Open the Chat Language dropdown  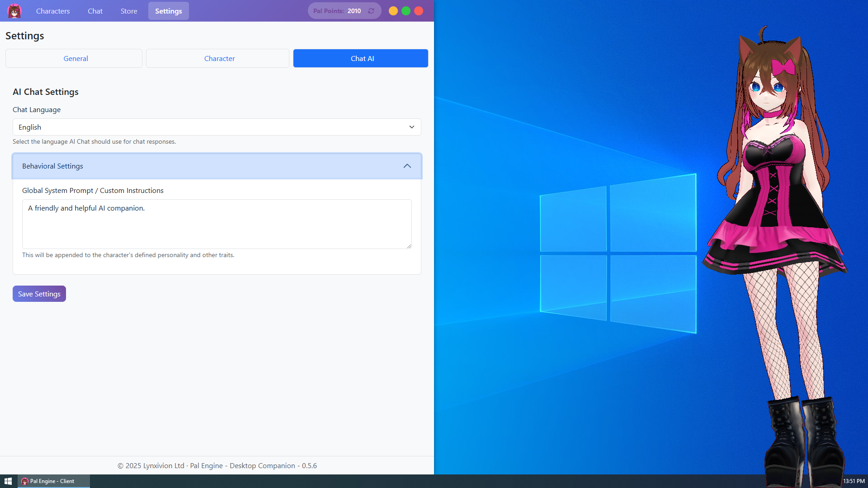click(x=217, y=127)
